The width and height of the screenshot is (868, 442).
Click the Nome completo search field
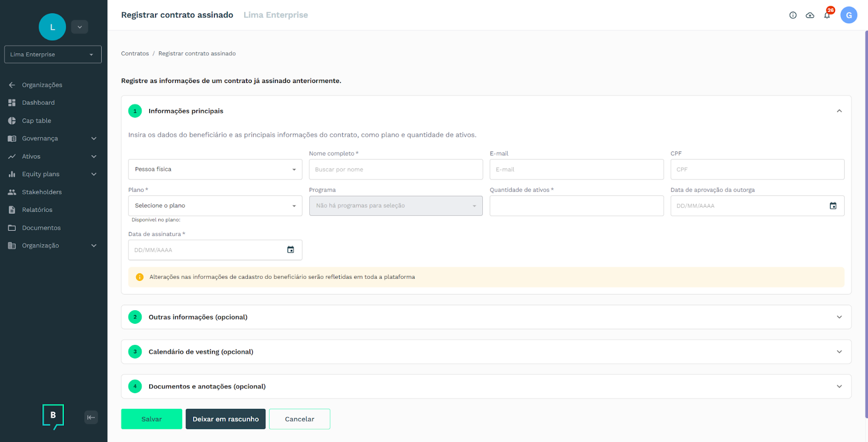tap(396, 169)
